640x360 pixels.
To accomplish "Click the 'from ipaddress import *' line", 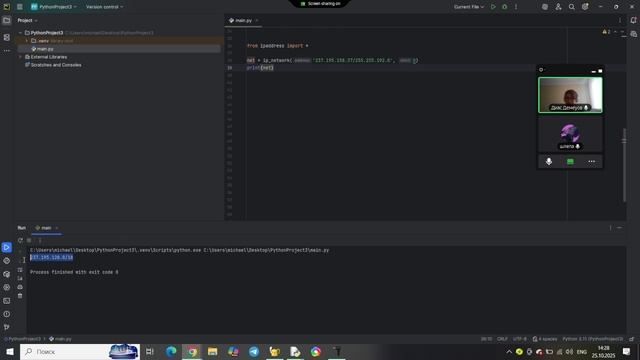I will click(278, 46).
